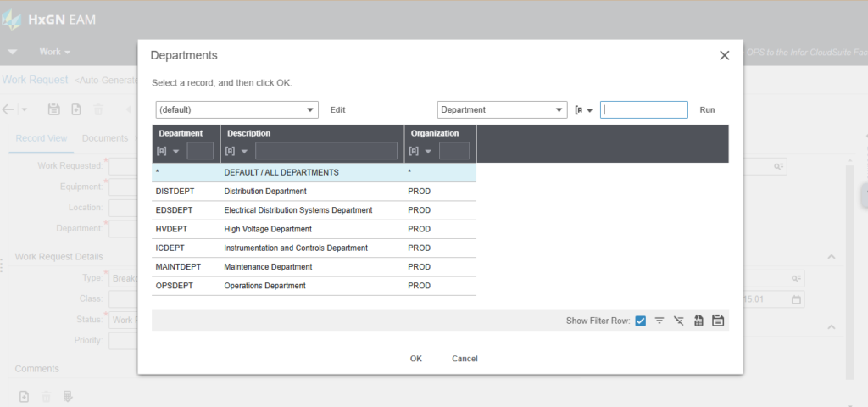The width and height of the screenshot is (868, 407).
Task: Click the save grid layout icon
Action: 718,320
